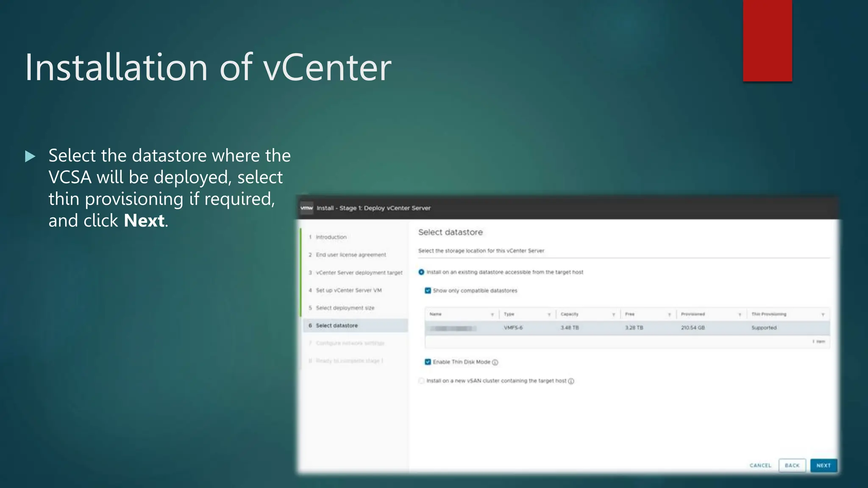
Task: Go to step 1 Introduction
Action: [328, 237]
